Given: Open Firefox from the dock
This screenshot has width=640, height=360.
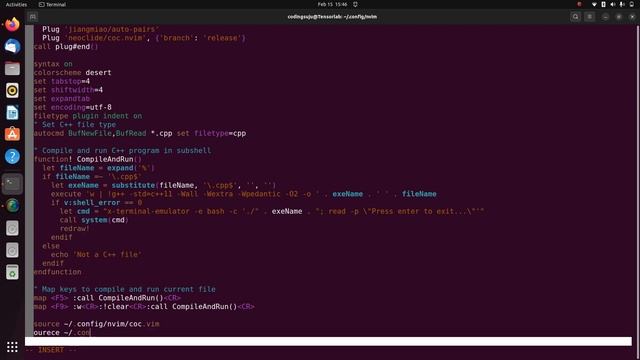Looking at the screenshot, I should point(12,24).
